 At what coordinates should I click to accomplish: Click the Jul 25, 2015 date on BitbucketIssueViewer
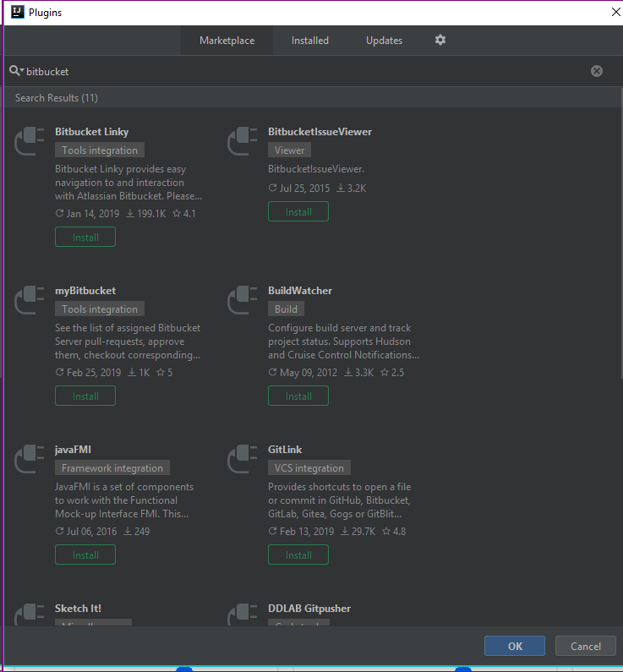[x=299, y=188]
